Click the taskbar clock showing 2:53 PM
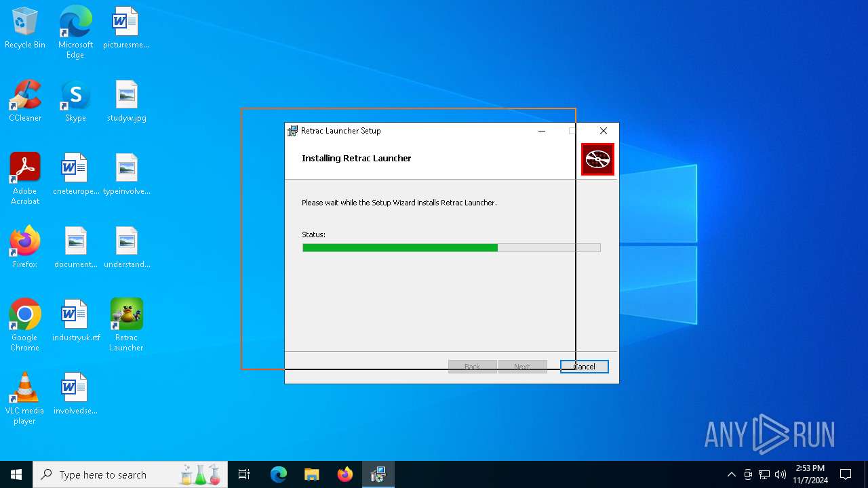This screenshot has height=488, width=868. (810, 474)
